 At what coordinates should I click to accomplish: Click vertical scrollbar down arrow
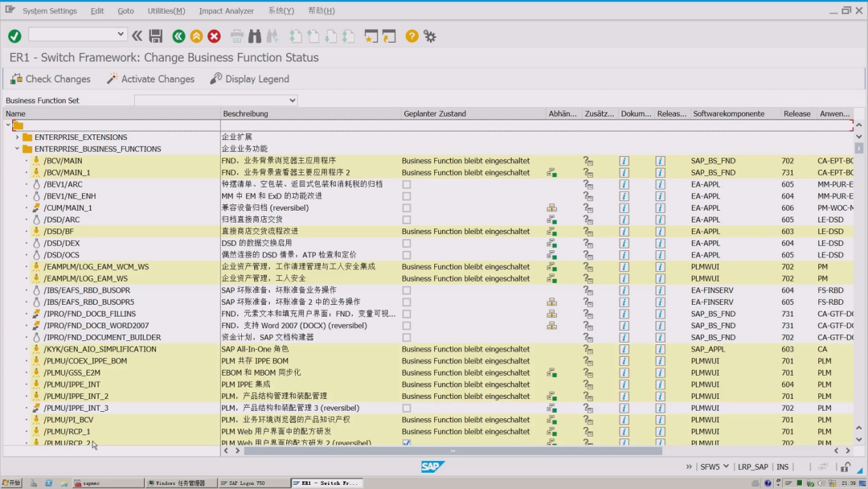click(858, 440)
